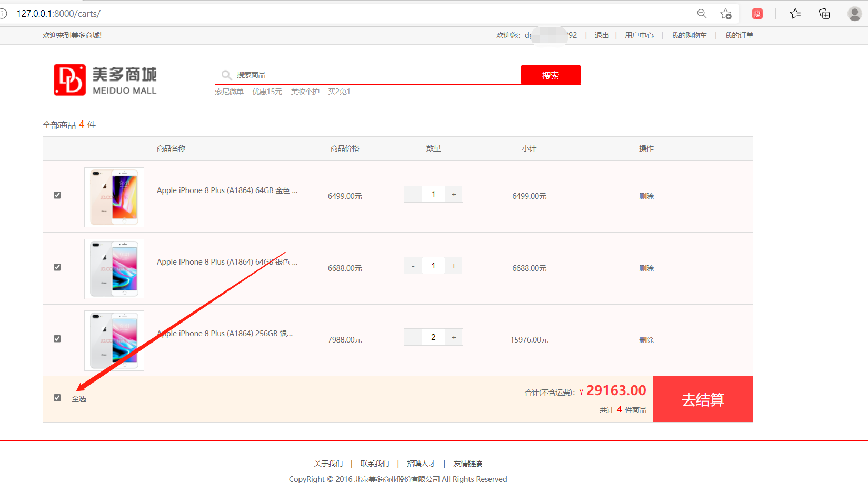Click quantity field of 64GB 金色 iPhone
The height and width of the screenshot is (483, 868).
tap(434, 194)
